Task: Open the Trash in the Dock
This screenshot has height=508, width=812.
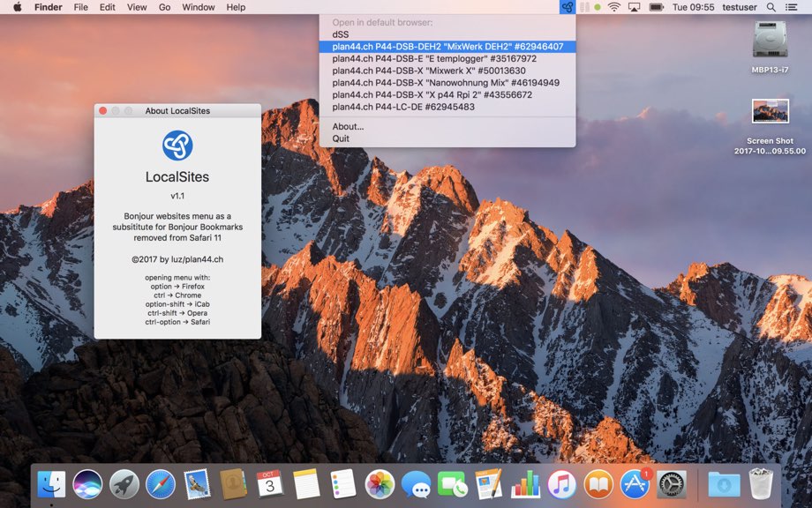Action: coord(761,484)
